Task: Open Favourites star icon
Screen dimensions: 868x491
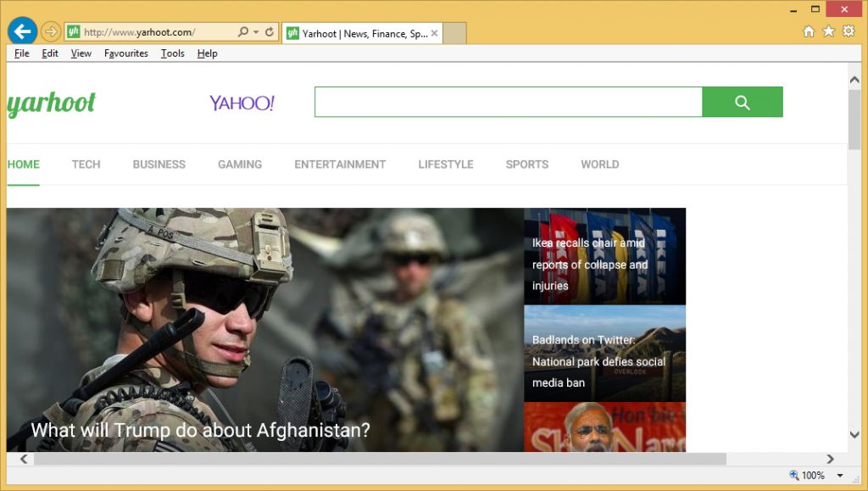Action: click(829, 31)
